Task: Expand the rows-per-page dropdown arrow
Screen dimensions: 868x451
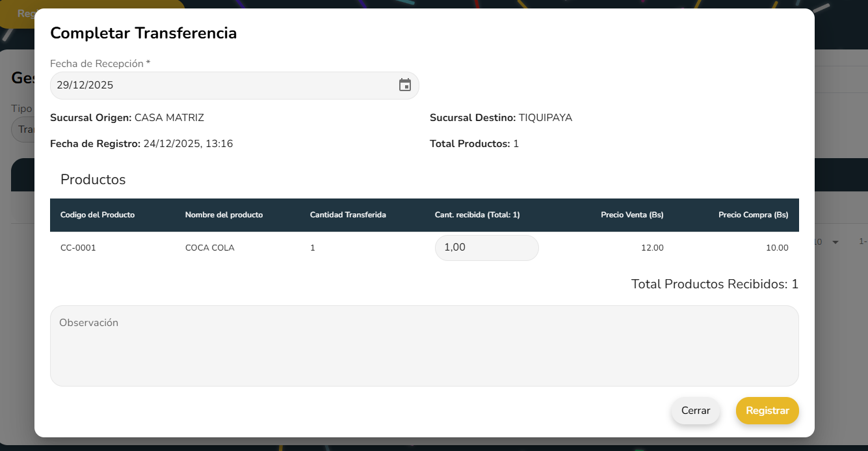Action: (x=835, y=242)
